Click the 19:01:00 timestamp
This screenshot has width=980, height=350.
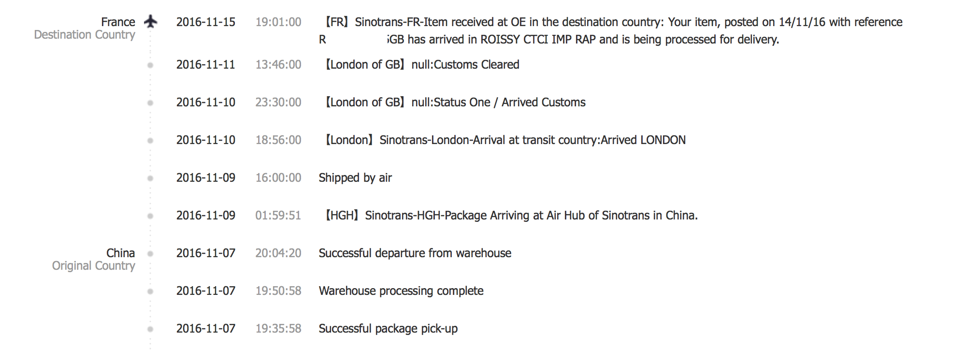pyautogui.click(x=278, y=22)
